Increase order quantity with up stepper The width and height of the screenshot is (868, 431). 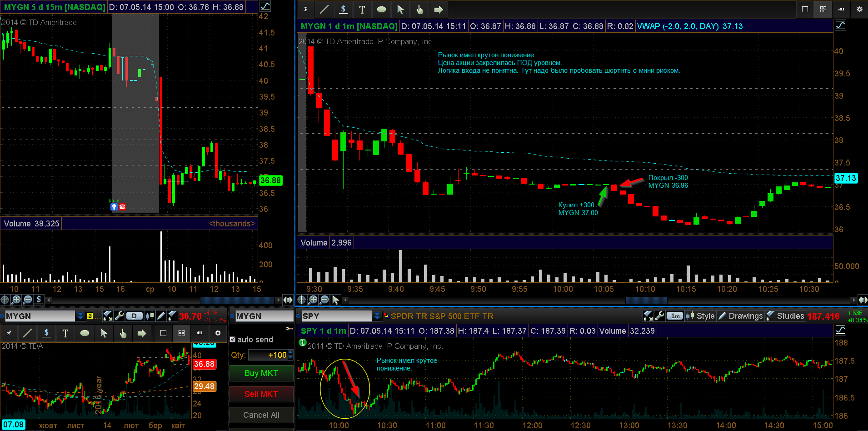[x=290, y=352]
